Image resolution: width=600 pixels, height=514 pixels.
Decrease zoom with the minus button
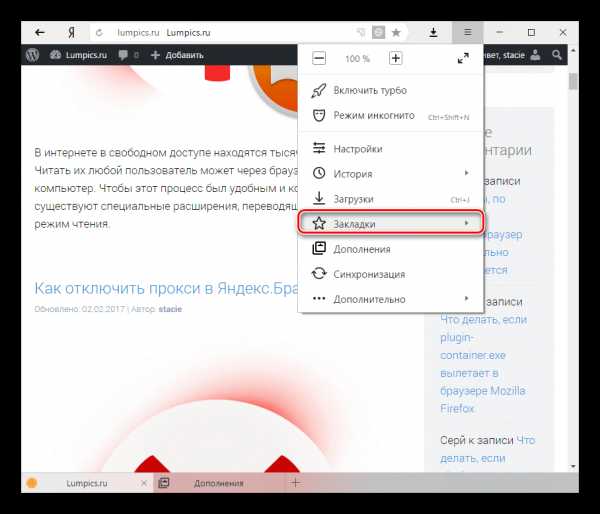(319, 59)
